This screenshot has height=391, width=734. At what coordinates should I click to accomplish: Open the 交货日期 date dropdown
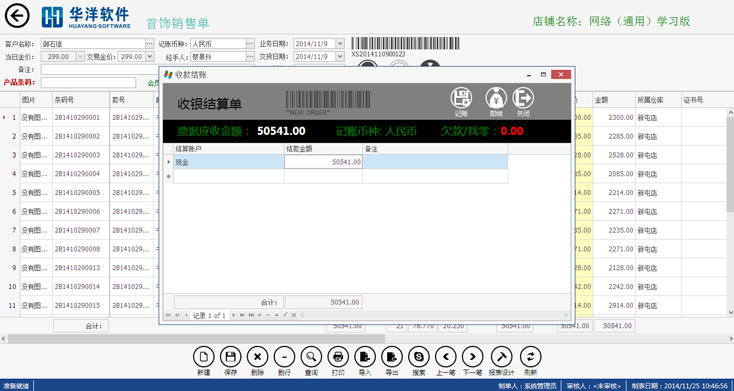340,57
